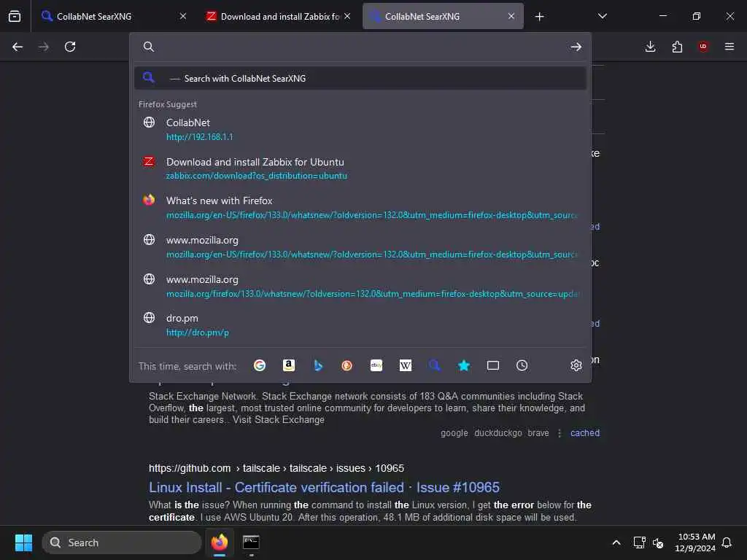Viewport: 747px width, 560px height.
Task: Open a new tab with plus button
Action: pos(539,17)
